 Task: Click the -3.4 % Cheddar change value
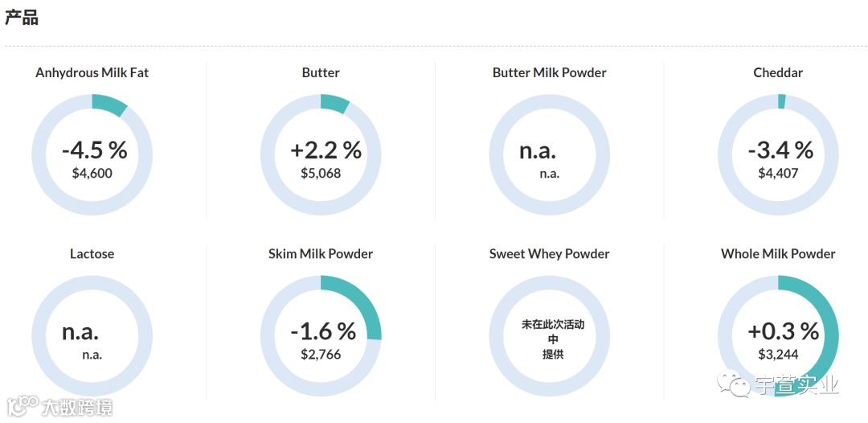coord(780,150)
